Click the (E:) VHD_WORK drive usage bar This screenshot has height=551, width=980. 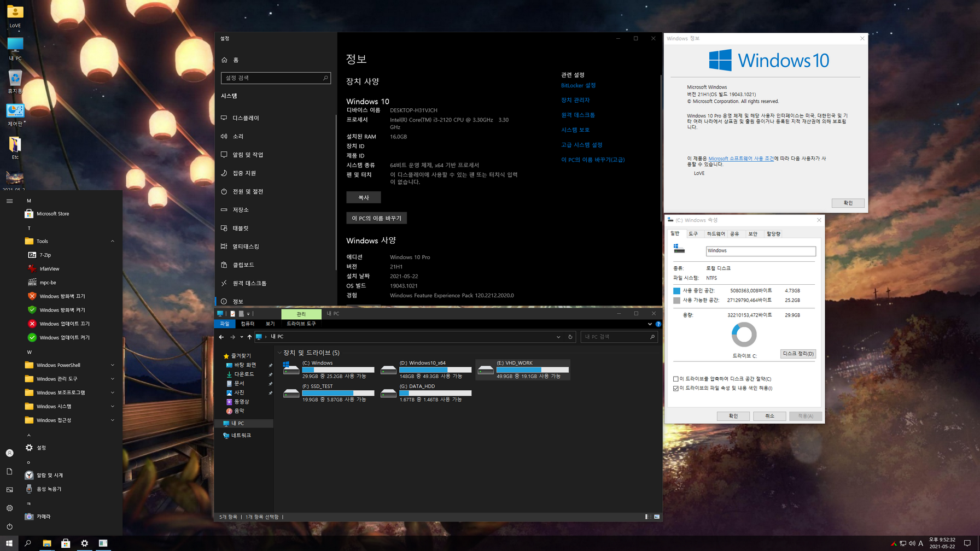[x=533, y=370]
